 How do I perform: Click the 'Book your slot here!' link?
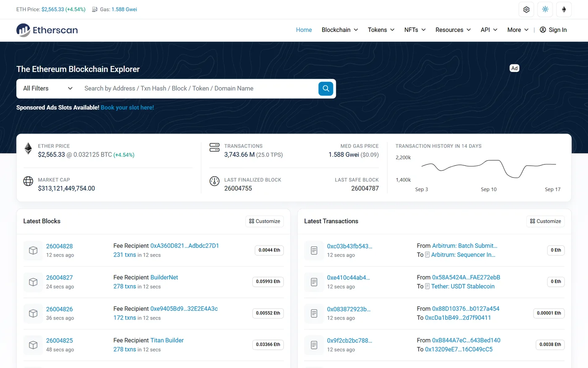pos(127,108)
